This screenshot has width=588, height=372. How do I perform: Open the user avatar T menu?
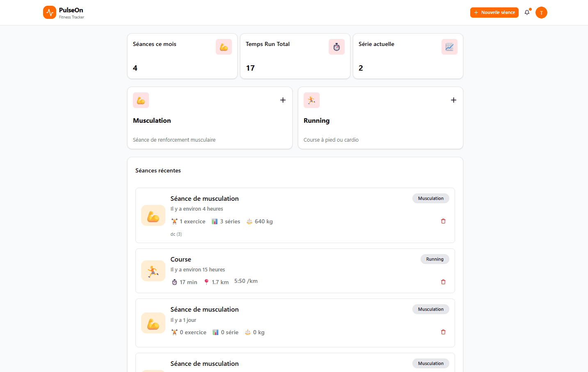point(541,13)
